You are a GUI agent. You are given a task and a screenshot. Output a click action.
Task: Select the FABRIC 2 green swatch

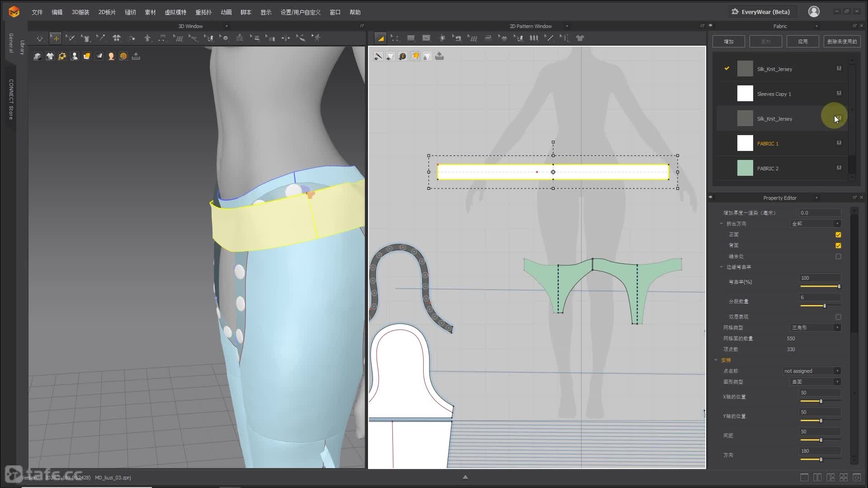pyautogui.click(x=745, y=168)
